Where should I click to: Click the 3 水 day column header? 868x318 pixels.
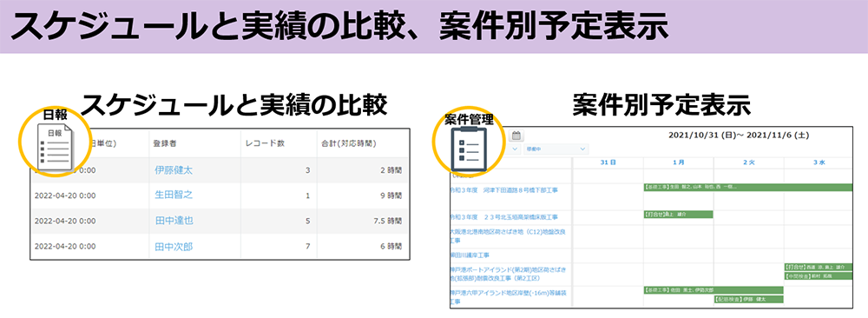point(819,162)
